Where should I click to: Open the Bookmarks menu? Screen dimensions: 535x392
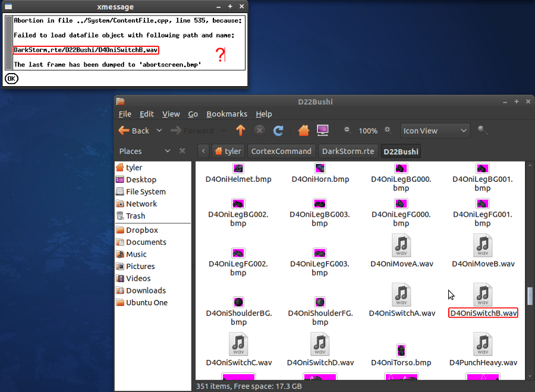(226, 114)
